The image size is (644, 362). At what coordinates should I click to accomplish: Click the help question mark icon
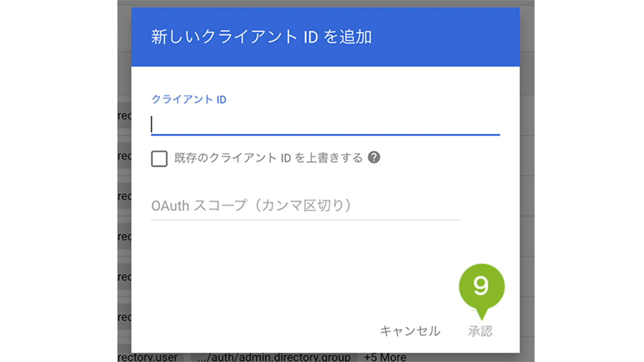pos(374,157)
